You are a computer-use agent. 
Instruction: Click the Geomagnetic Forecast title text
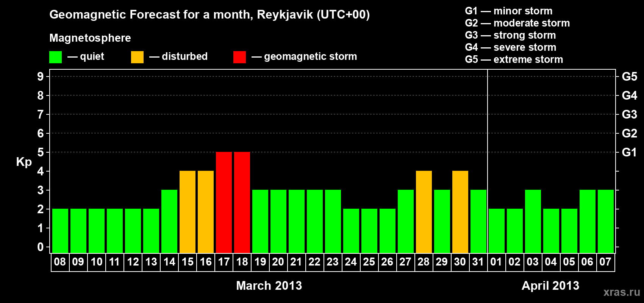pyautogui.click(x=209, y=15)
